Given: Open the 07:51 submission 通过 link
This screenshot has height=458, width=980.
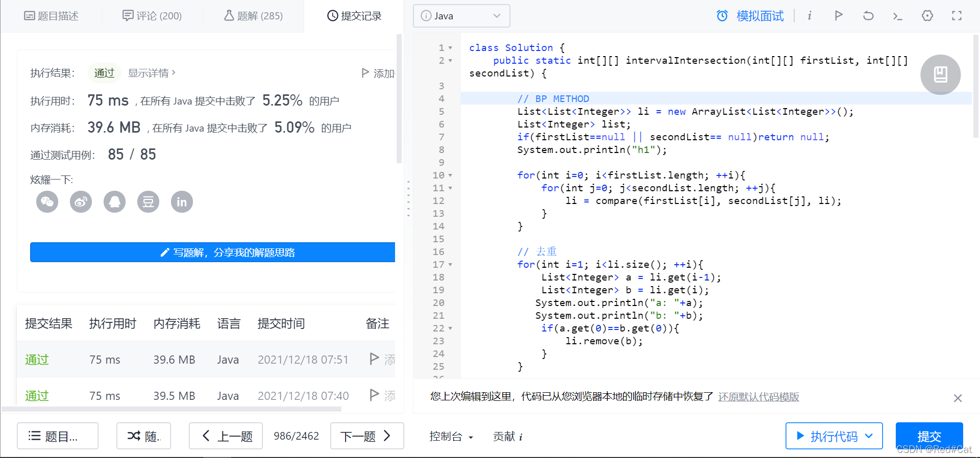Looking at the screenshot, I should coord(37,360).
